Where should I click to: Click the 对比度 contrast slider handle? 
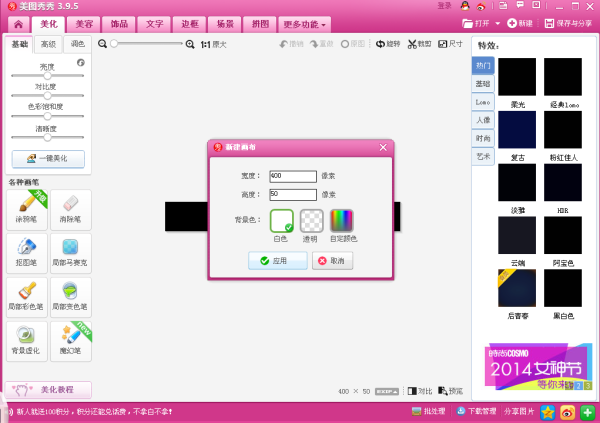pyautogui.click(x=47, y=96)
